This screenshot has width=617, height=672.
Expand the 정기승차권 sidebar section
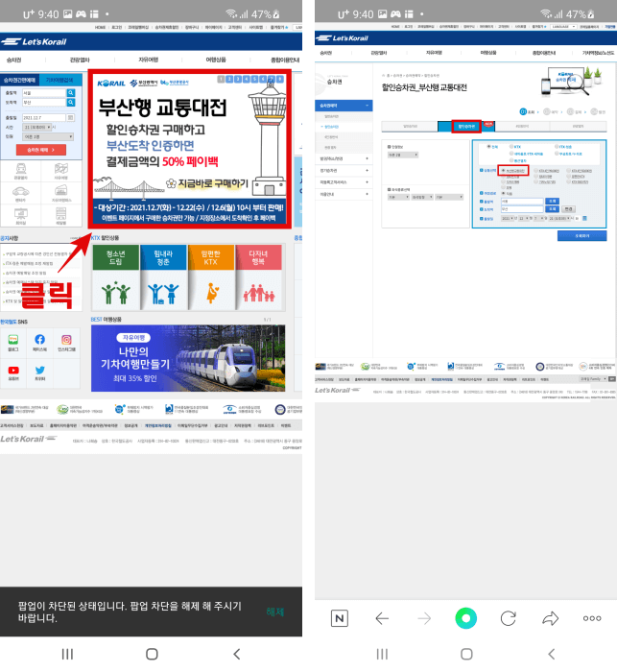click(344, 171)
